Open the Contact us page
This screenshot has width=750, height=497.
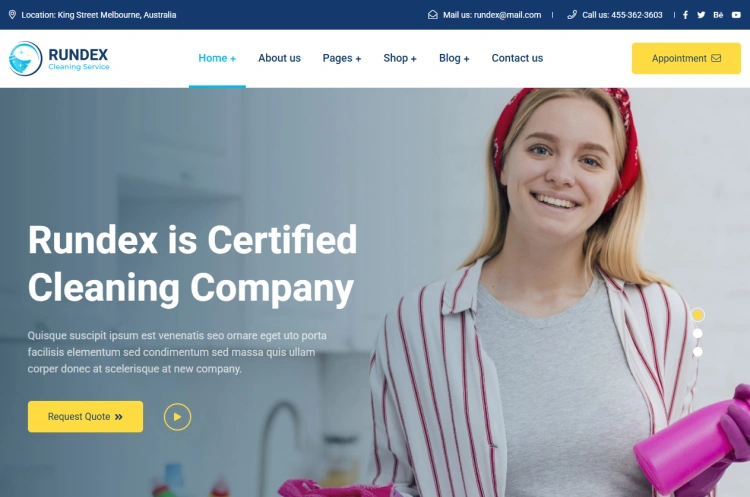point(517,58)
